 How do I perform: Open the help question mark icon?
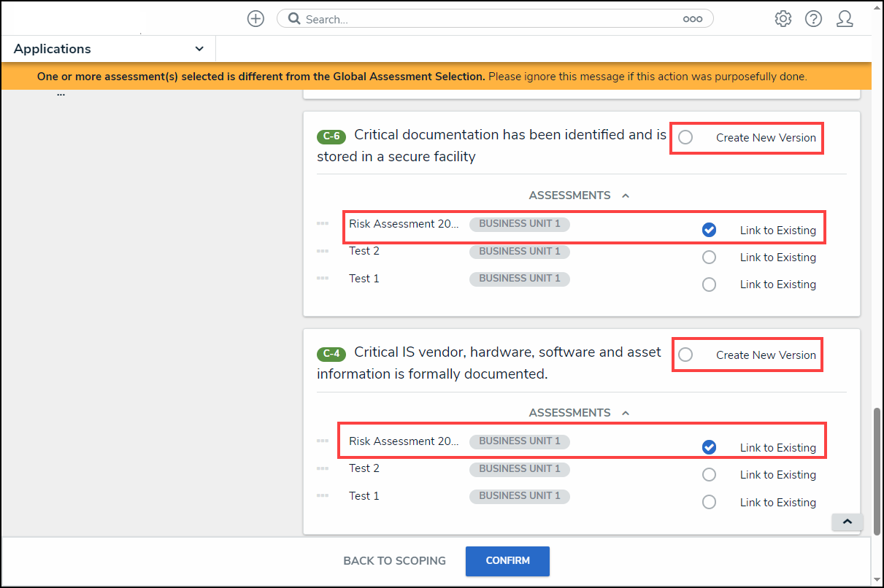(813, 19)
